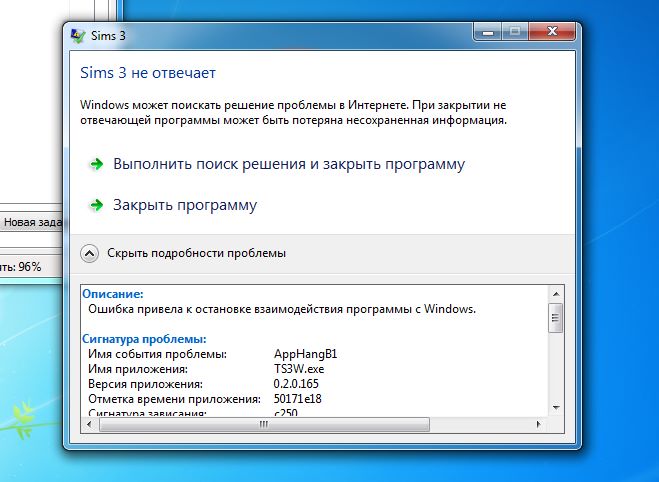Click 'Скрыть подробности проблемы' label
The height and width of the screenshot is (482, 659).
click(196, 253)
